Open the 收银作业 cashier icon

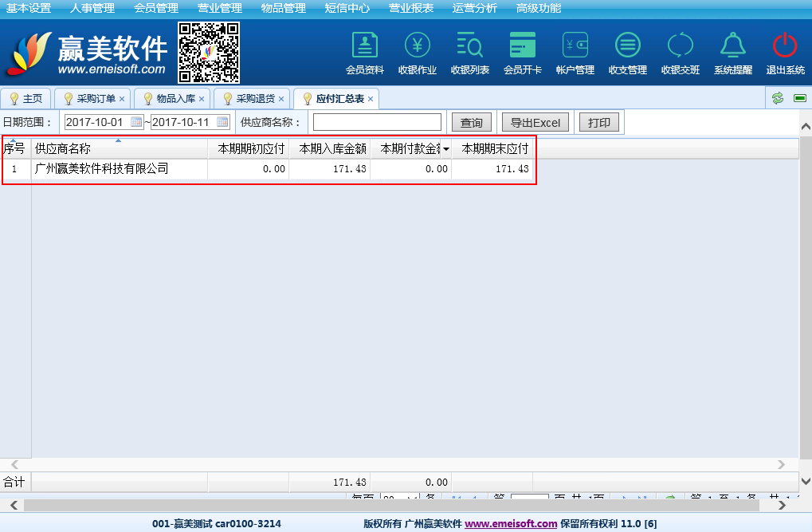click(x=418, y=45)
